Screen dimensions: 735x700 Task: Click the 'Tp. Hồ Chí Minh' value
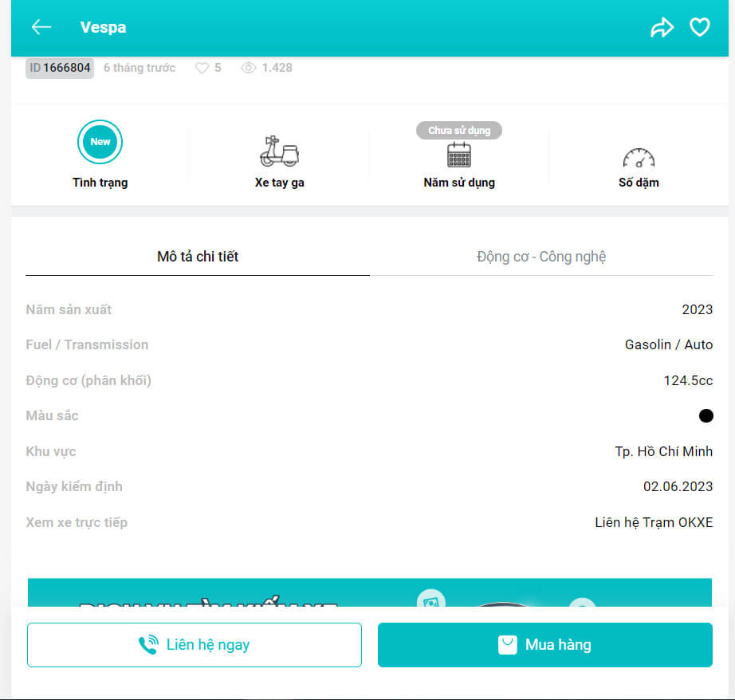point(664,451)
